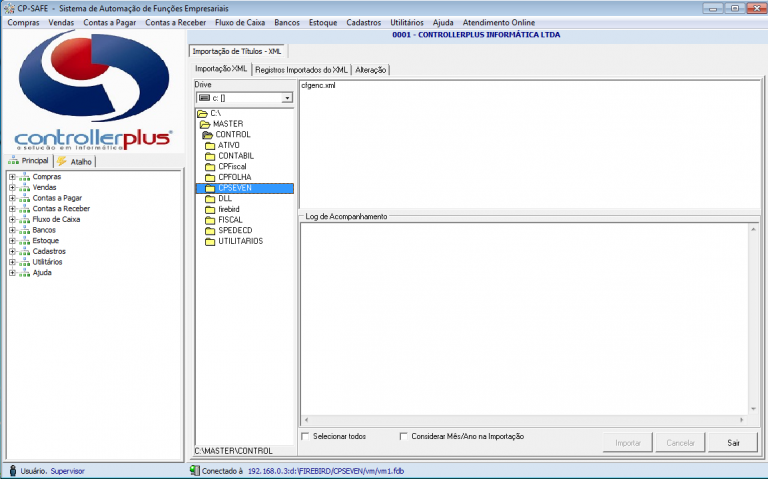The width and height of the screenshot is (768, 479).
Task: Click the CPSEVEN folder icon
Action: click(x=210, y=189)
